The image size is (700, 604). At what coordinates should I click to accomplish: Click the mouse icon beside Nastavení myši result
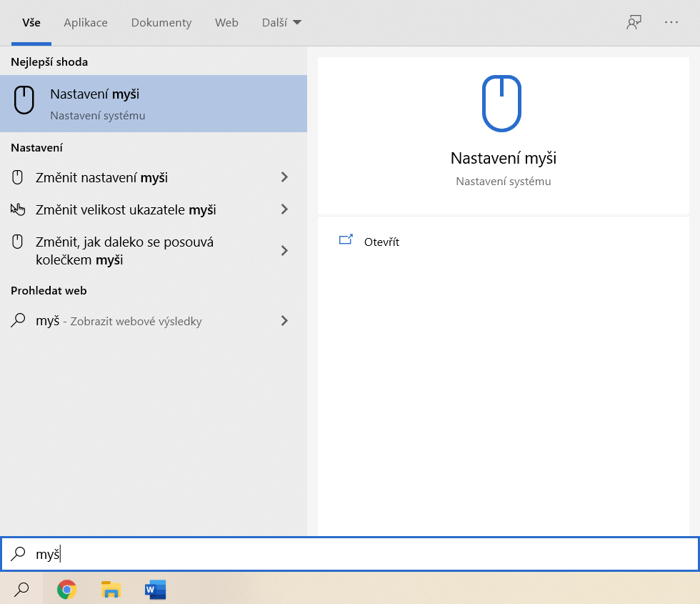[24, 99]
